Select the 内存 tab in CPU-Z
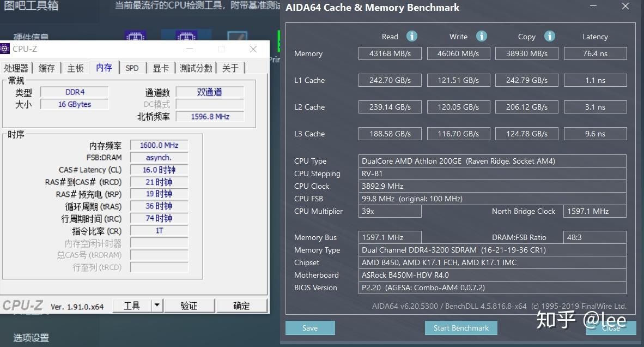Viewport: 644px width, 347px height. click(x=104, y=68)
